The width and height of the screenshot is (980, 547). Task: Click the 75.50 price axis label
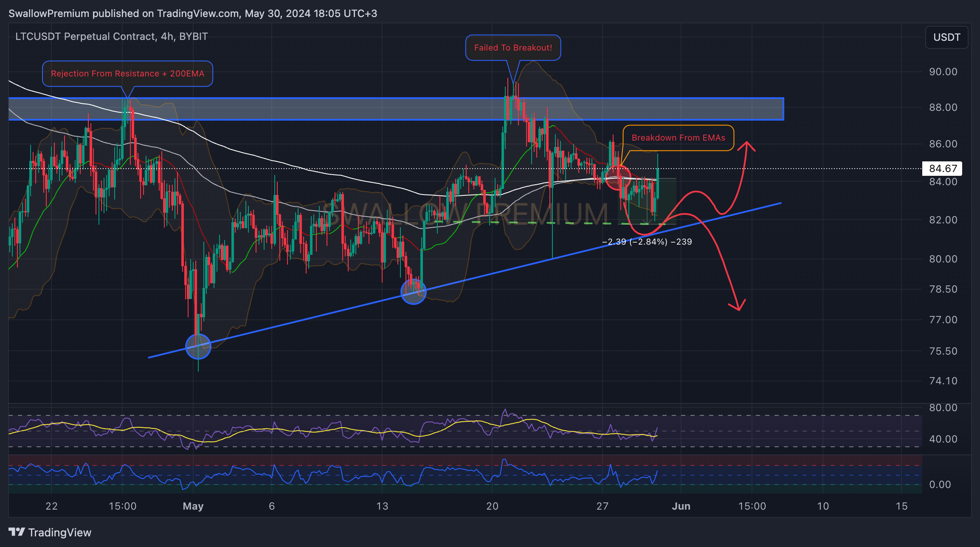click(x=943, y=351)
